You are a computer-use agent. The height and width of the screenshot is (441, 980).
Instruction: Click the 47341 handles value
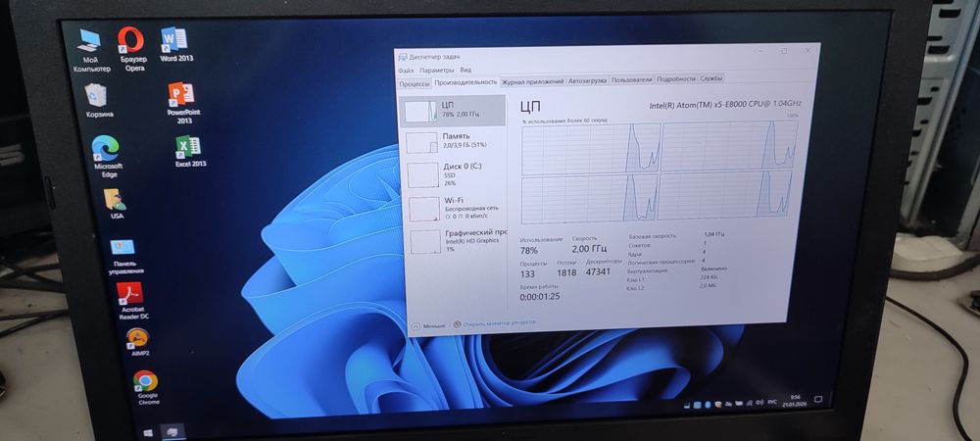[x=598, y=271]
